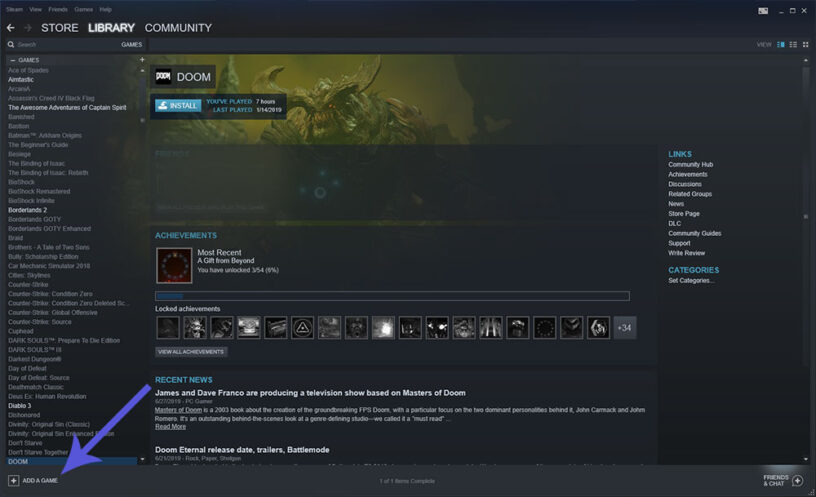816x497 pixels.
Task: Select Darkest Dungeon in the games list
Action: click(x=34, y=360)
